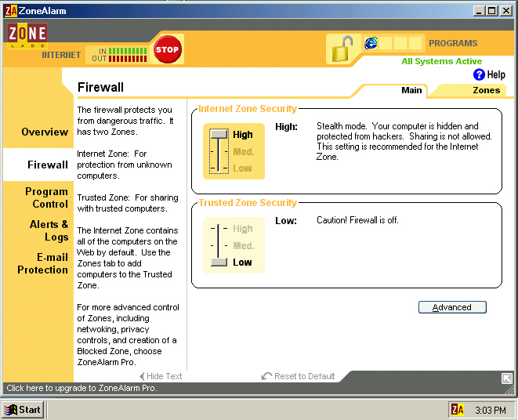Open the E-mail Protection panel
Screen dimensions: 518x420
42,263
